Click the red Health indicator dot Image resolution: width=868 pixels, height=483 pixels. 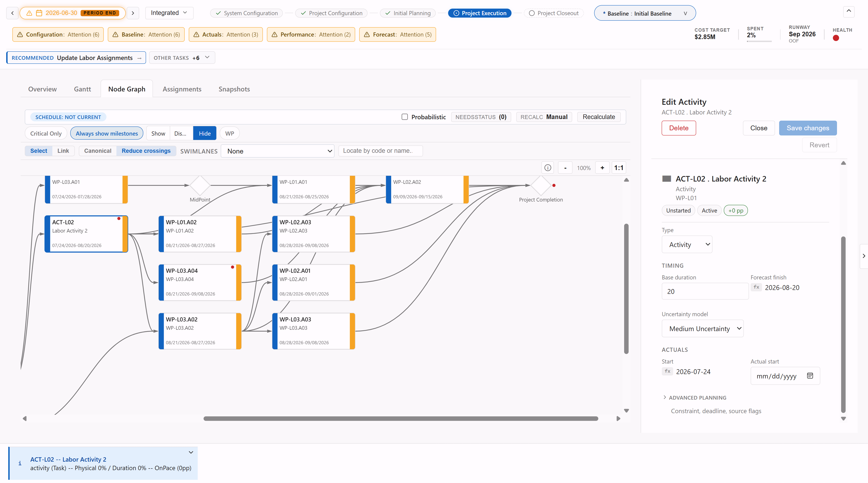point(836,38)
